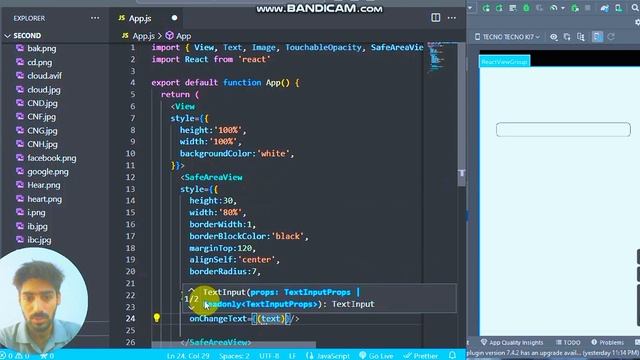Screen dimensions: 640x360
Task: Start Go Live server
Action: click(376, 356)
